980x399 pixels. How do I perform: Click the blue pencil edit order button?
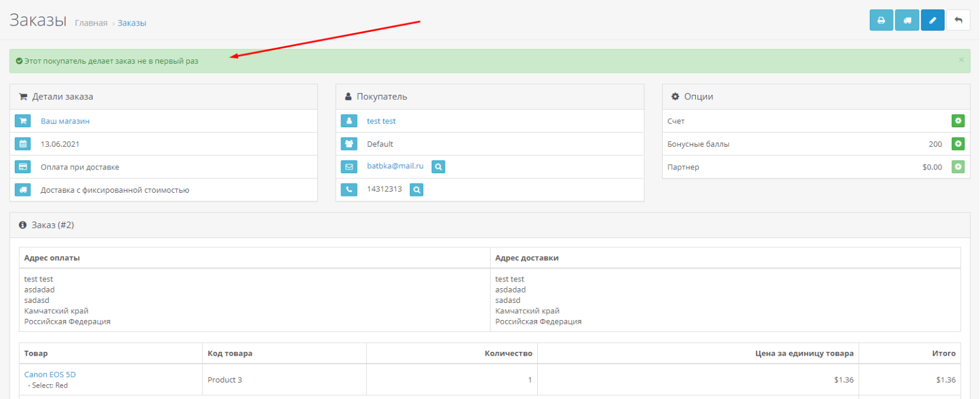(933, 20)
